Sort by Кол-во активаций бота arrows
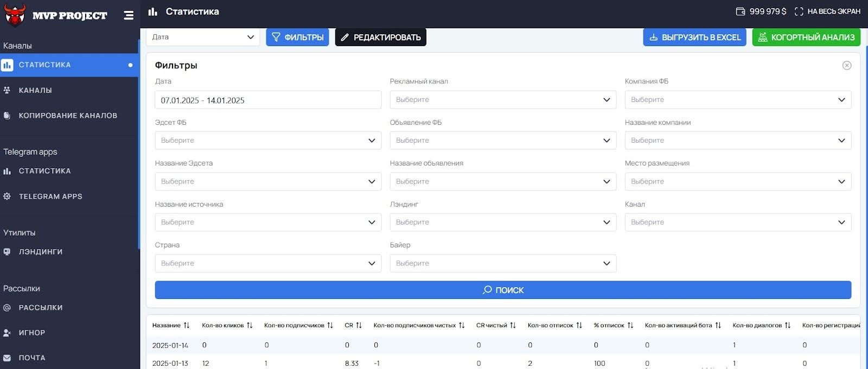The width and height of the screenshot is (868, 369). [x=718, y=326]
